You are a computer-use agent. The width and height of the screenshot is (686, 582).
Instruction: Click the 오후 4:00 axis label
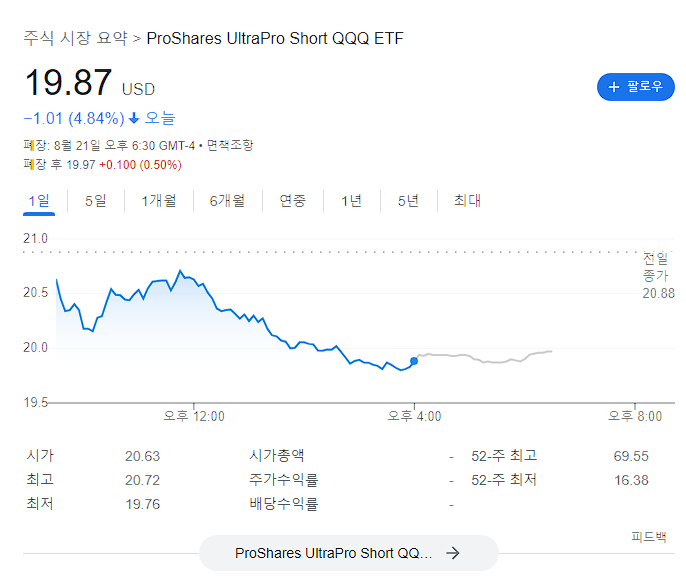(x=414, y=416)
